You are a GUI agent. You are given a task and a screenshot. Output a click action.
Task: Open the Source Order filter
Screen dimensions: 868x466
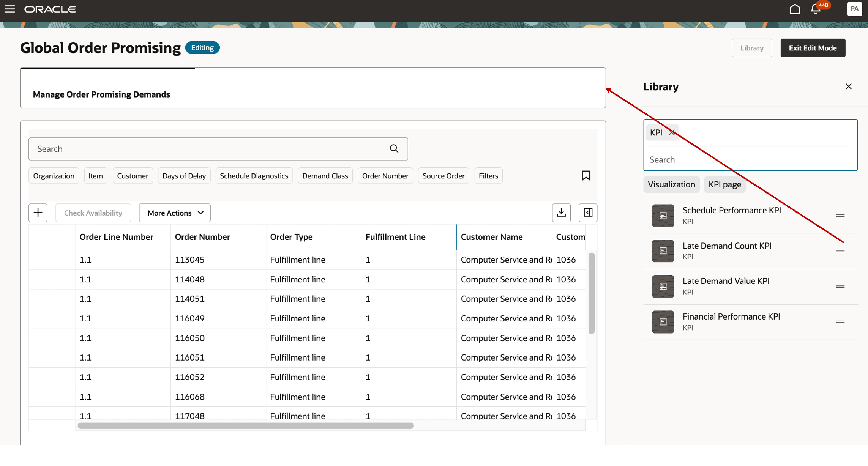pos(443,176)
